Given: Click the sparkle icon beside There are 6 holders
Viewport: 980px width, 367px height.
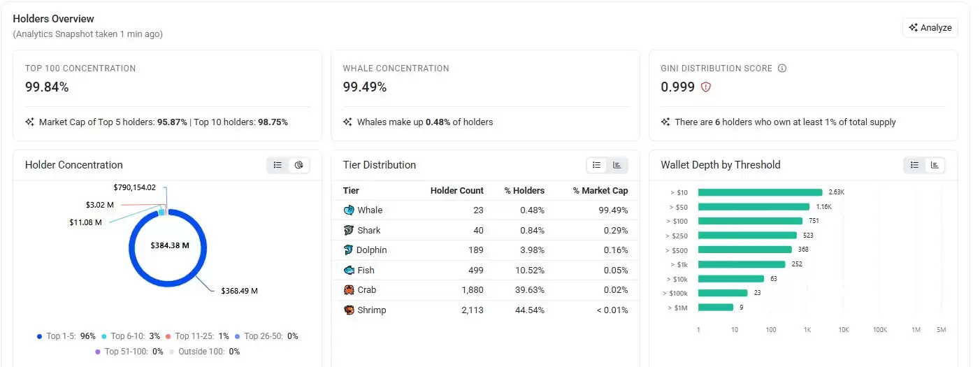Looking at the screenshot, I should tap(666, 122).
